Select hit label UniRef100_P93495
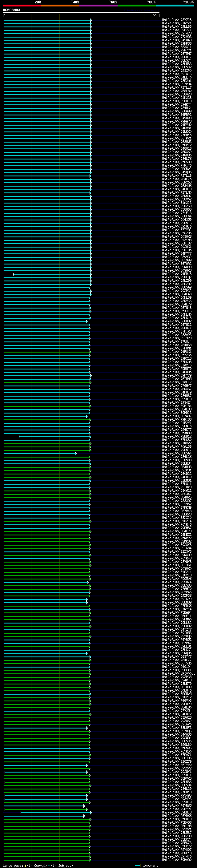The height and width of the screenshot is (868, 197). pos(176,795)
